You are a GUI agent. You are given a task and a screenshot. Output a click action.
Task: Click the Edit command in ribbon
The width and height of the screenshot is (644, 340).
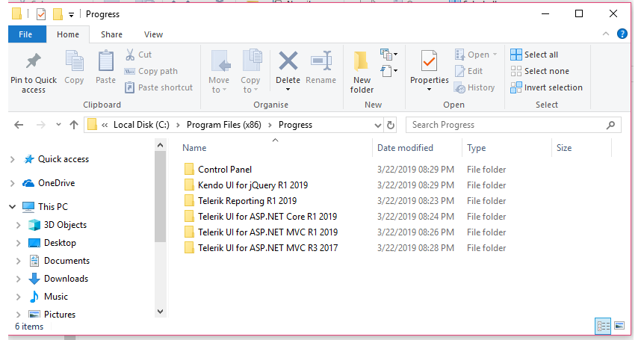click(468, 71)
